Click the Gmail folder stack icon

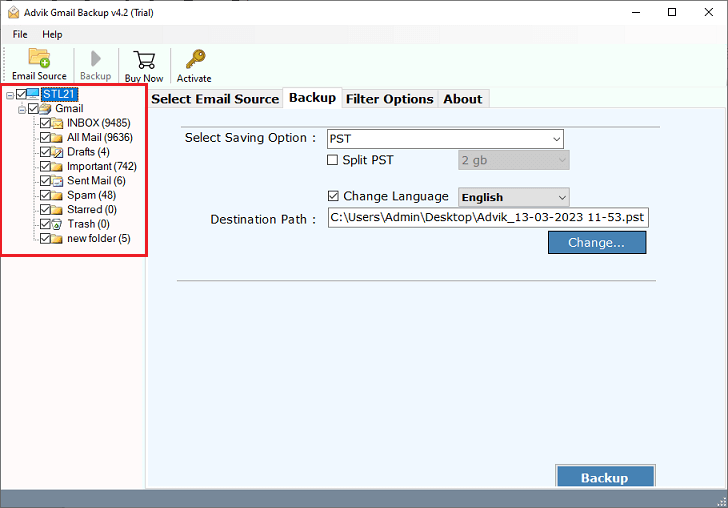click(45, 109)
